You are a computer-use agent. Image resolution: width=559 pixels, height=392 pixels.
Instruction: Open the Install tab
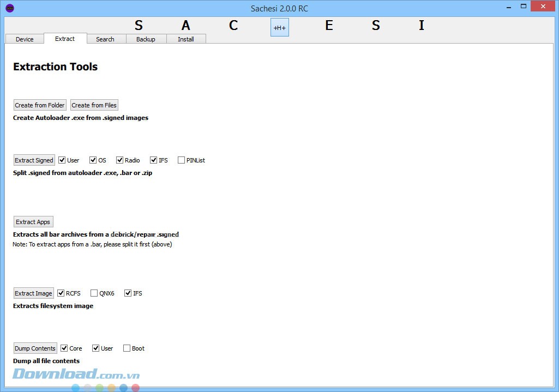186,39
